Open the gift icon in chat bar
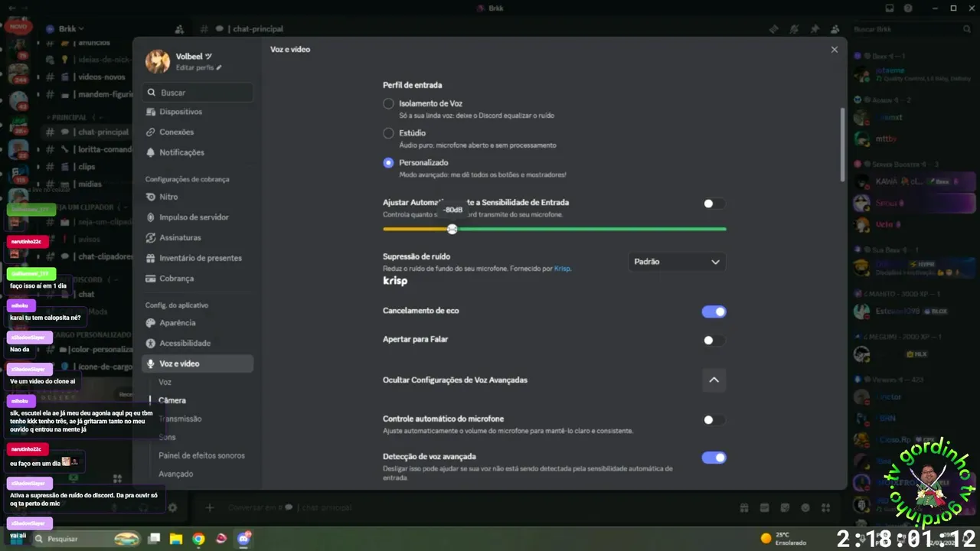Viewport: 980px width, 551px height. pos(744,507)
